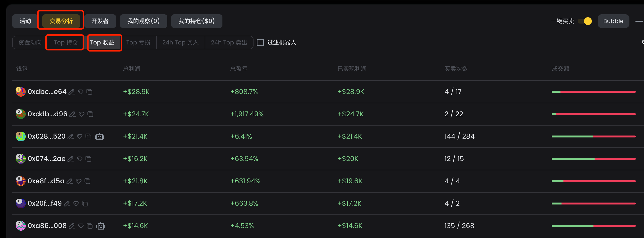Select the Top 持仓 filter

[66, 42]
